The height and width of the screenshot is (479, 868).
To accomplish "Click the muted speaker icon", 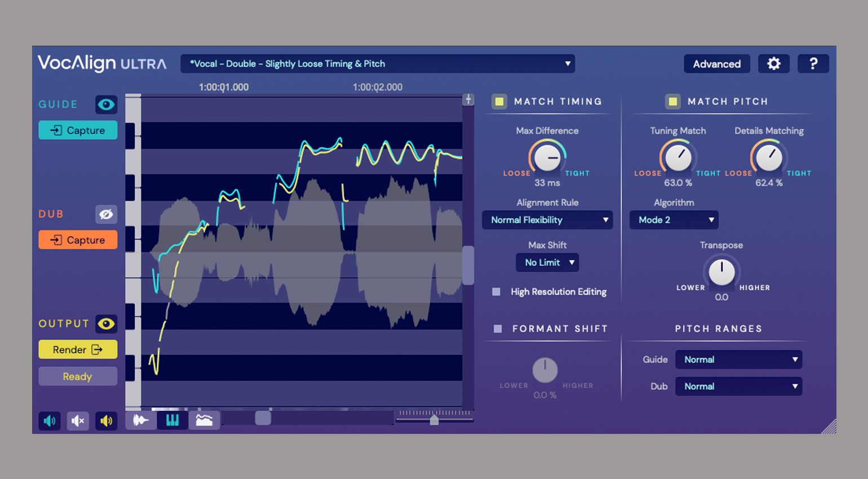I will pyautogui.click(x=78, y=421).
